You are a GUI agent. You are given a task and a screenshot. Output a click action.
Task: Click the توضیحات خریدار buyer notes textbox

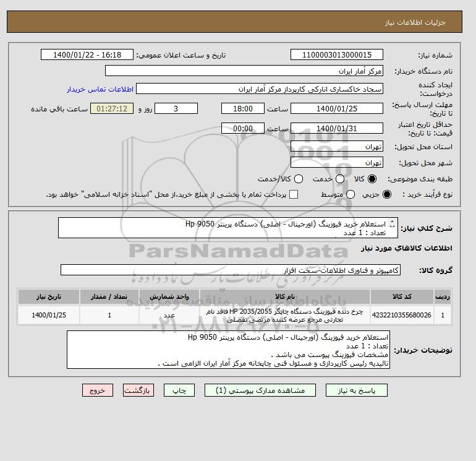coord(228,350)
